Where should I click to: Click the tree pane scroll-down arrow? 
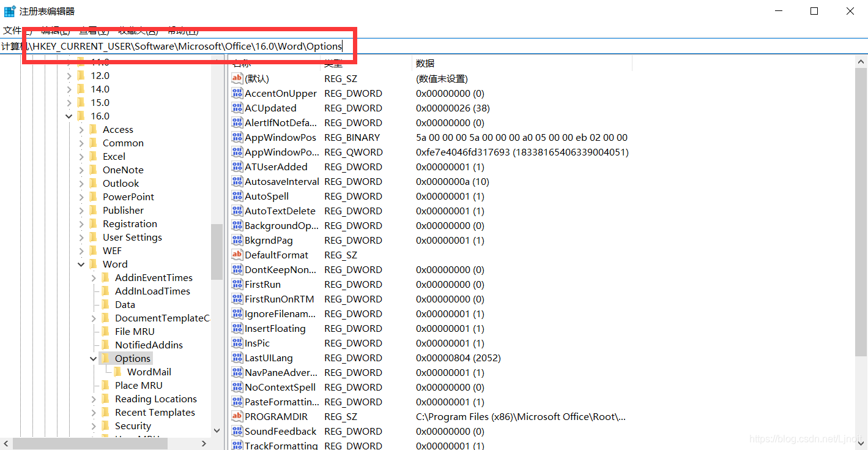click(x=217, y=431)
